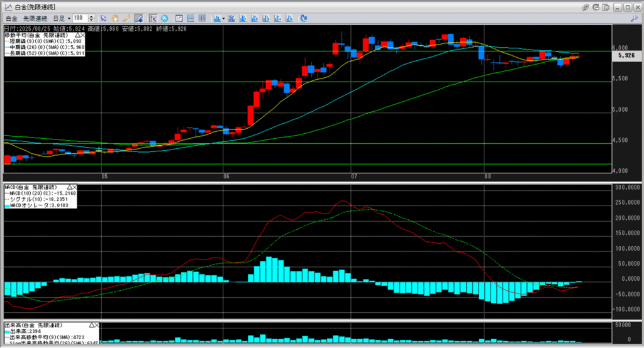The width and height of the screenshot is (644, 348).
Task: Click the 白金 symbol menu item
Action: coord(12,18)
